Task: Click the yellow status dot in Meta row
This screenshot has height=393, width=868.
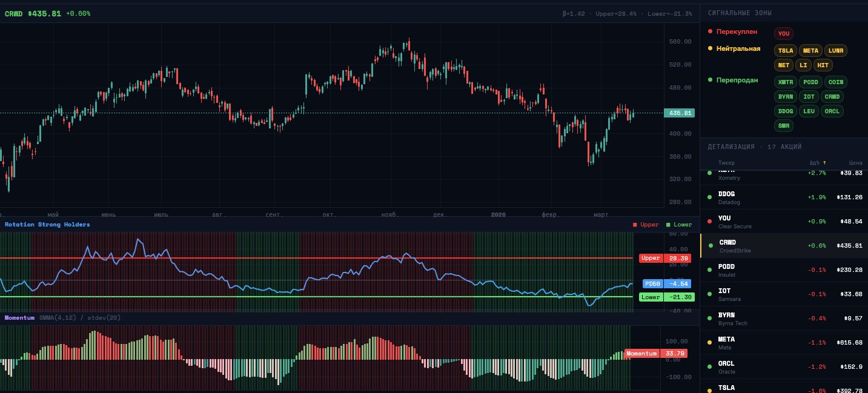Action: point(709,343)
